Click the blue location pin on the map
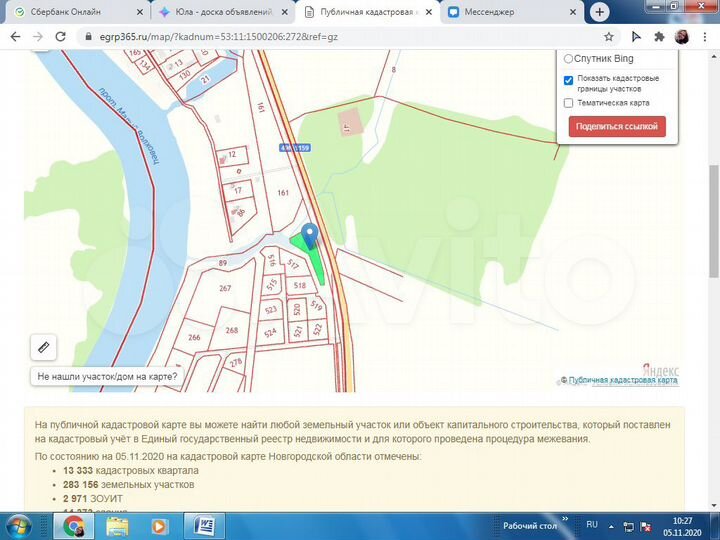This screenshot has width=720, height=540. tap(309, 234)
